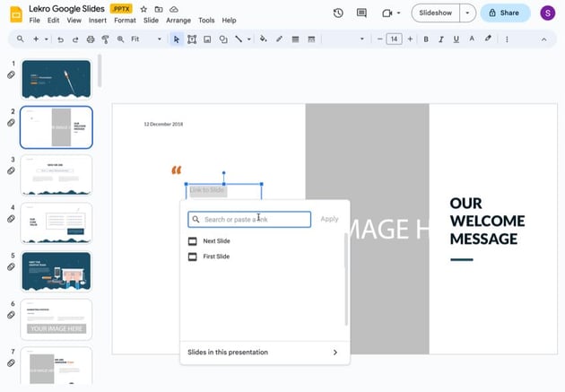Open the View menu
The image size is (565, 392).
point(74,21)
